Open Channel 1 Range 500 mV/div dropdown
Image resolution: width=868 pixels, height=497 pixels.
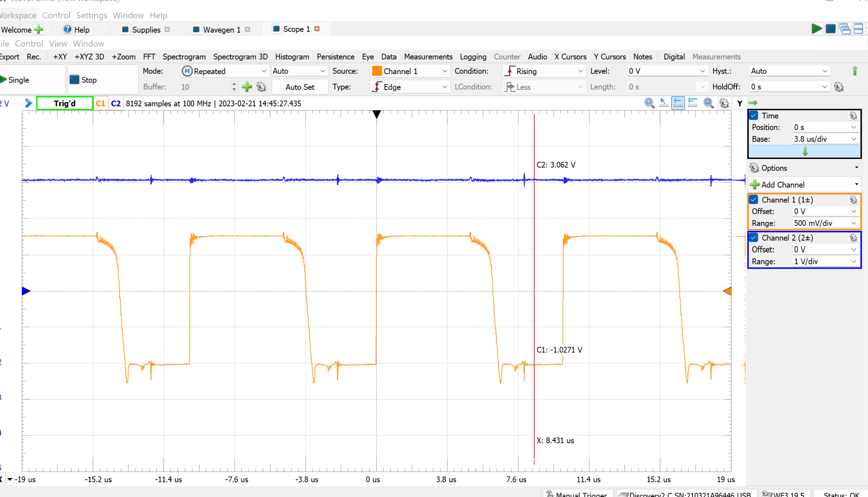pyautogui.click(x=826, y=223)
